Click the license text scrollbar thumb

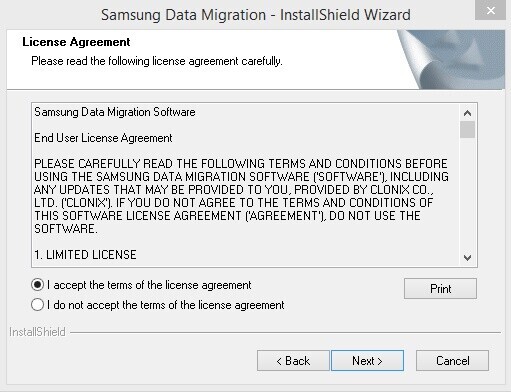(467, 130)
